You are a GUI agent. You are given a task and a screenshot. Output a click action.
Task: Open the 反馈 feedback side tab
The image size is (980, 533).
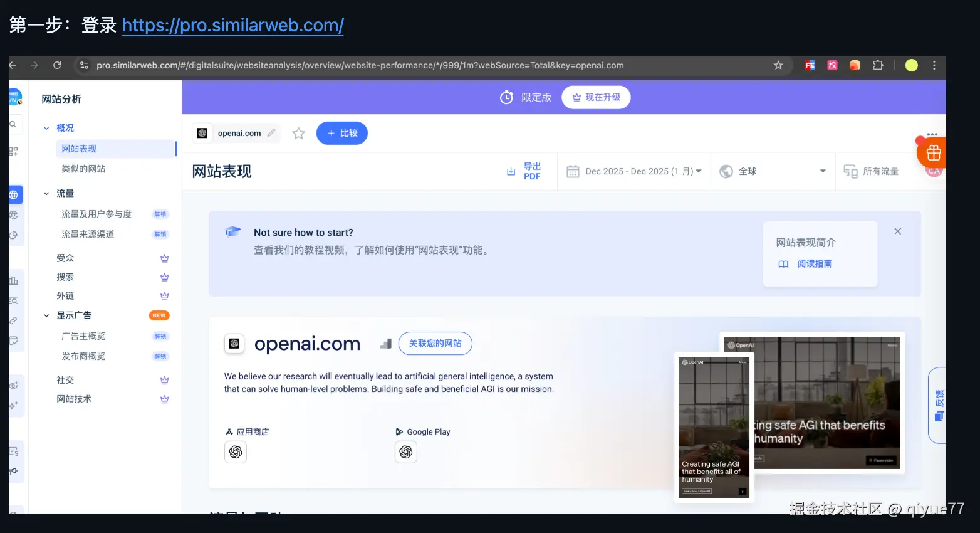point(938,406)
